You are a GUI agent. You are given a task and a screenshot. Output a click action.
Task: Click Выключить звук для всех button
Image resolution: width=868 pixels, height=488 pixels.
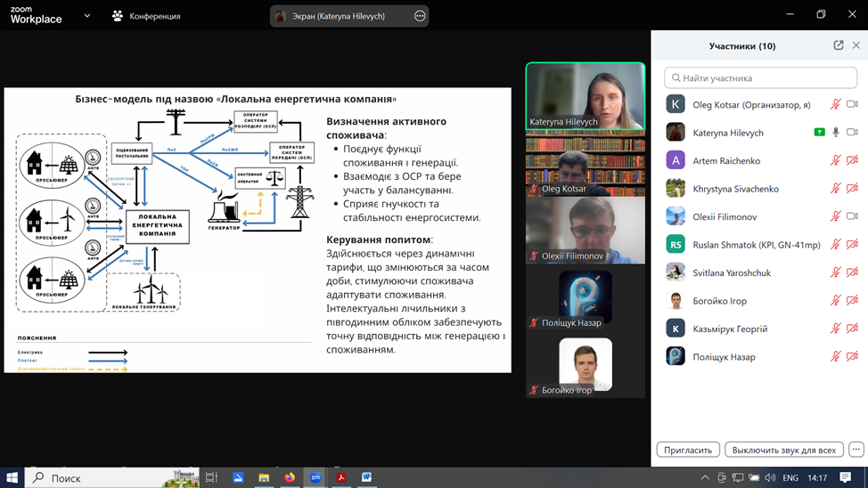784,450
